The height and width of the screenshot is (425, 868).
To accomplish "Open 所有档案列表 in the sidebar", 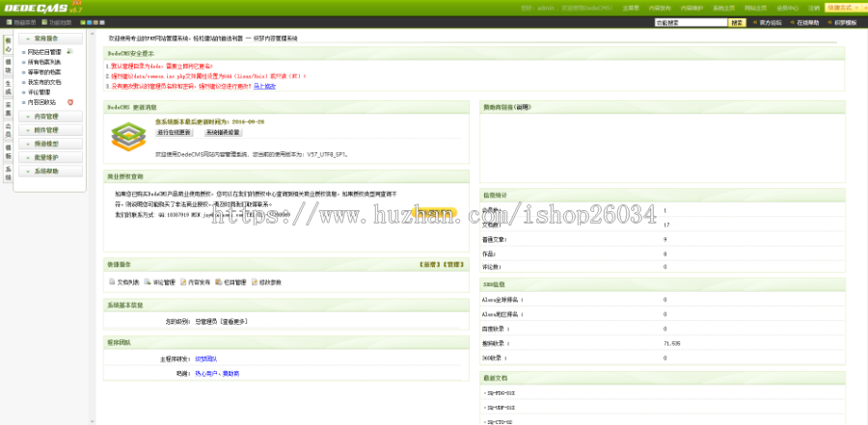I will point(44,62).
